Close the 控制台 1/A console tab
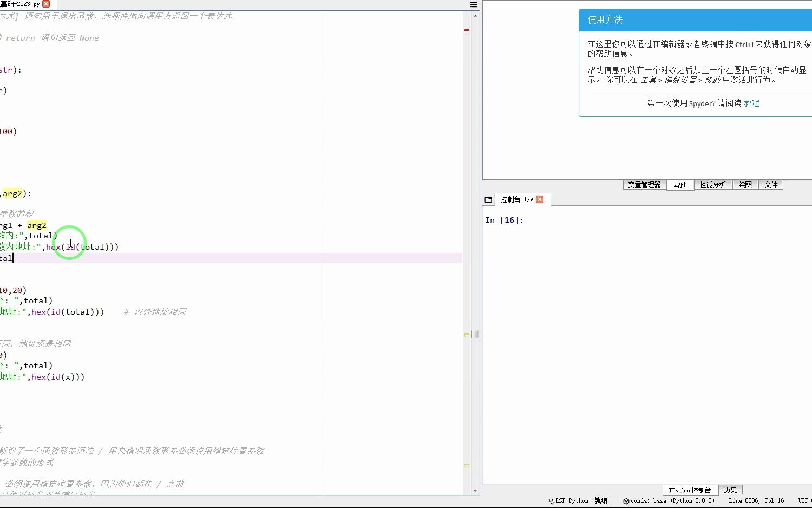The width and height of the screenshot is (812, 508). (540, 200)
